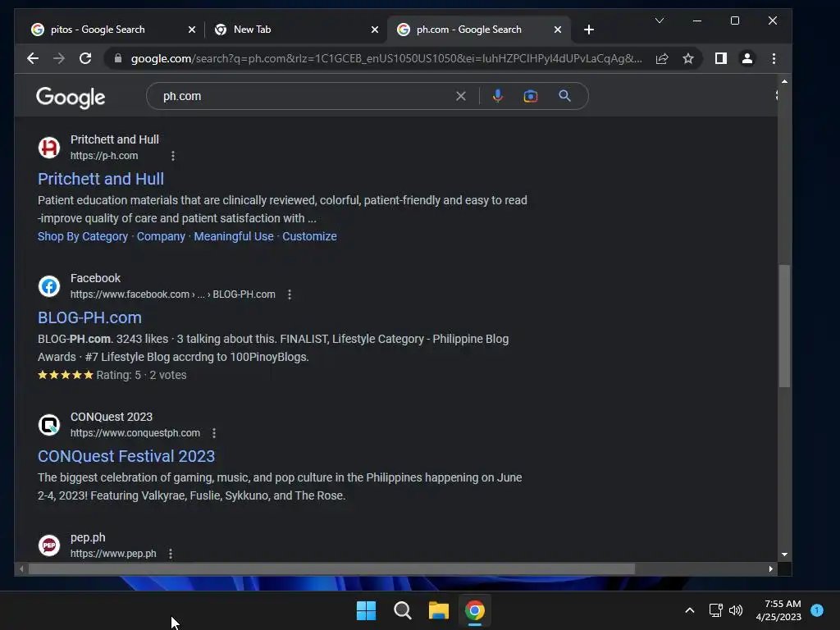
Task: Click vertical scrollbar thumb
Action: point(784,326)
